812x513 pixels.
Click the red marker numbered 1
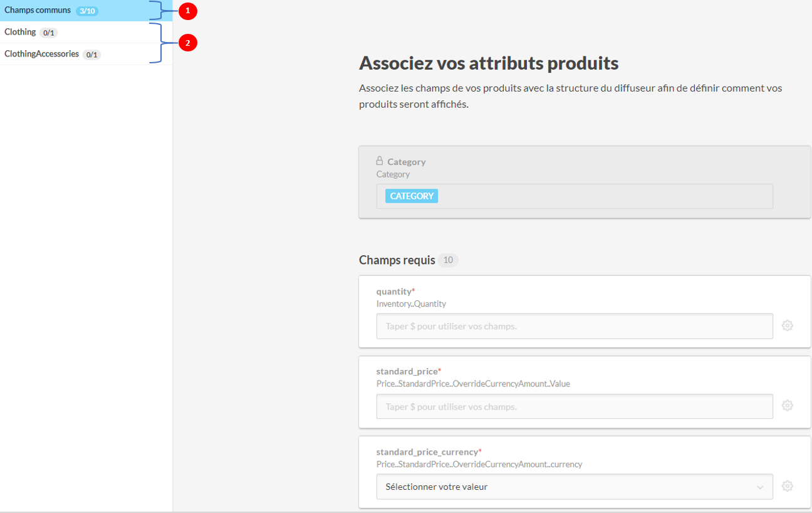point(187,11)
